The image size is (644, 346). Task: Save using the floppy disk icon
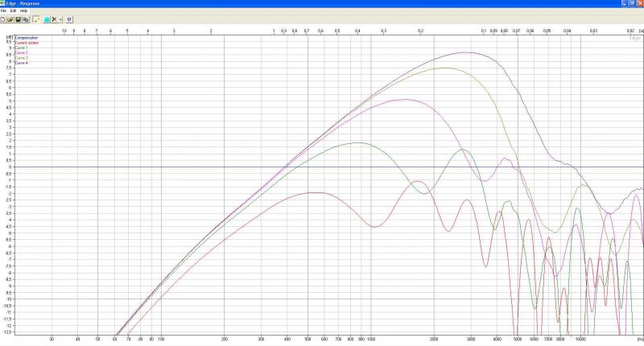(x=18, y=18)
